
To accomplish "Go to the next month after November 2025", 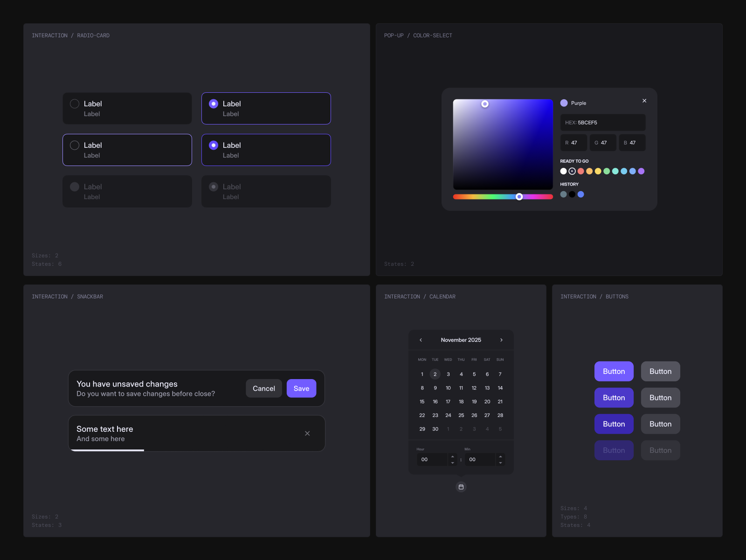I will pyautogui.click(x=502, y=340).
